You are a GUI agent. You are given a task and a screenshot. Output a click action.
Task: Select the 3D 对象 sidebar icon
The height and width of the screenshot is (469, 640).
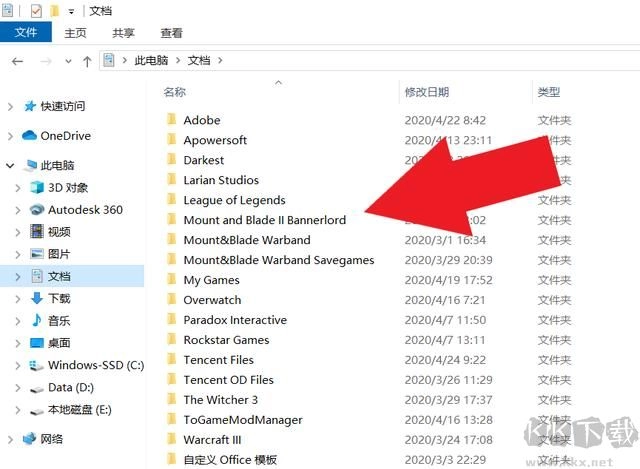pos(37,187)
